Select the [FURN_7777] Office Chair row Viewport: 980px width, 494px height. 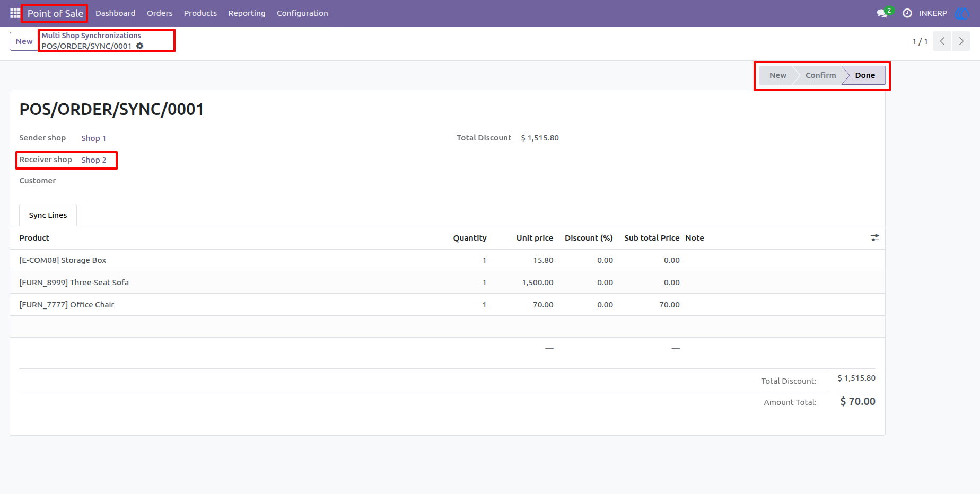click(x=447, y=305)
